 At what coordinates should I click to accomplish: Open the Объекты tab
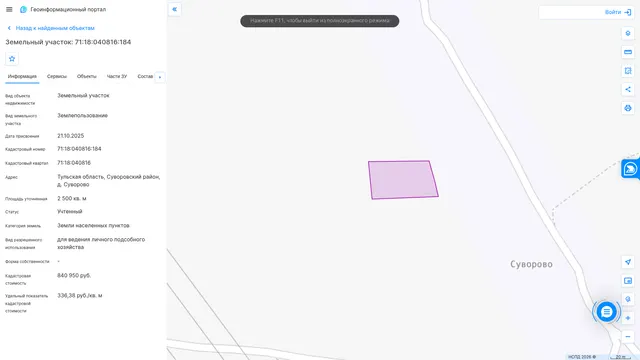pos(87,77)
